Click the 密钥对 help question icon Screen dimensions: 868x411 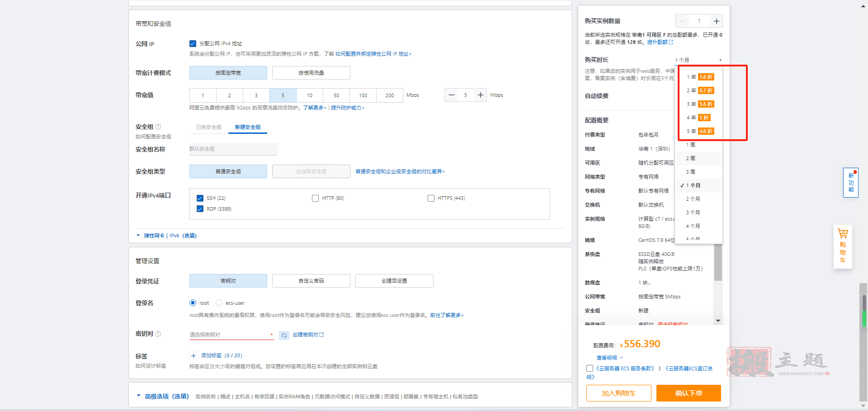click(158, 334)
